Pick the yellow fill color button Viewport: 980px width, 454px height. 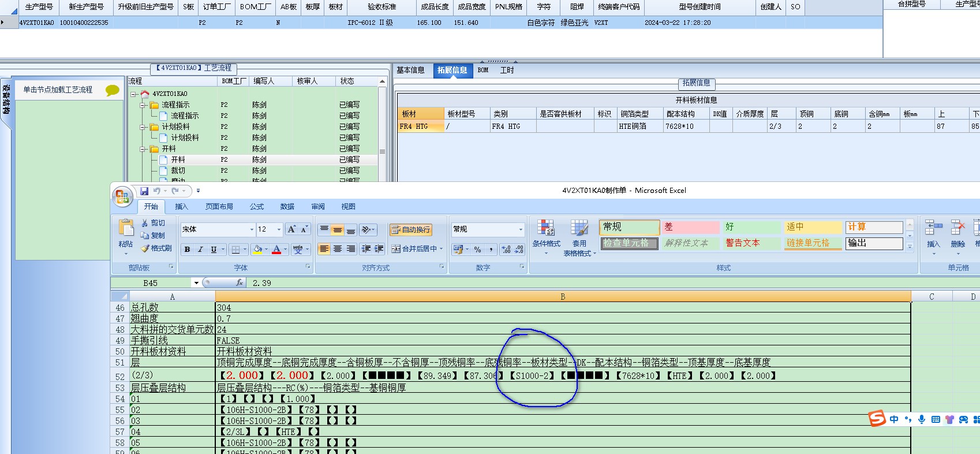tap(257, 250)
